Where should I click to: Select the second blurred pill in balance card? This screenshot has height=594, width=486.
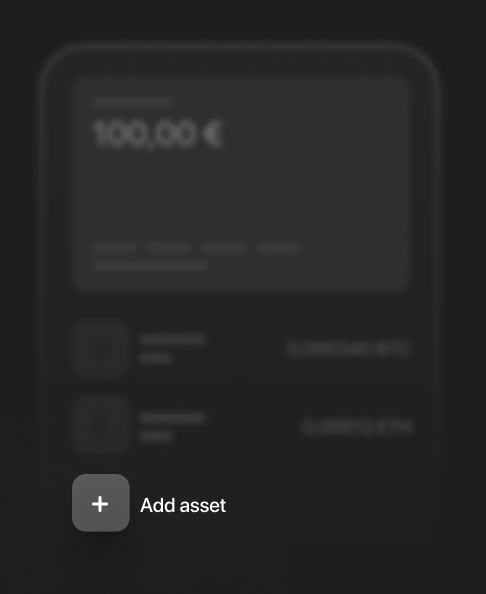(169, 248)
